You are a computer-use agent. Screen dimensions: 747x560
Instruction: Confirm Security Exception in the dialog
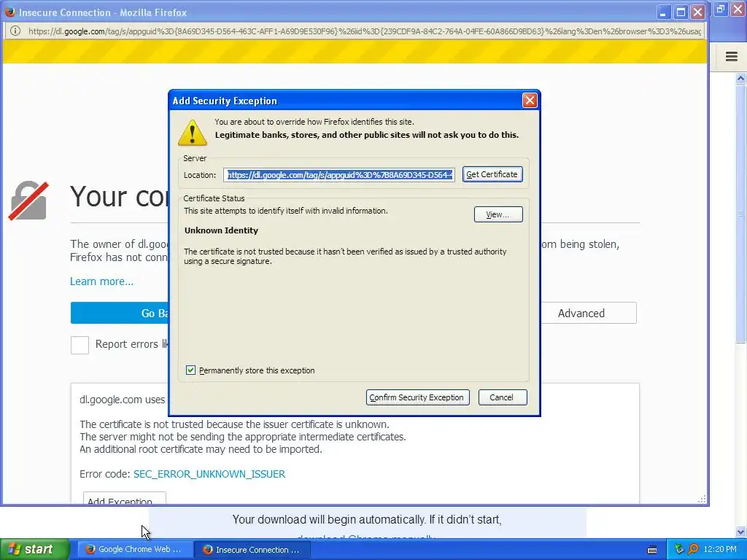(417, 397)
